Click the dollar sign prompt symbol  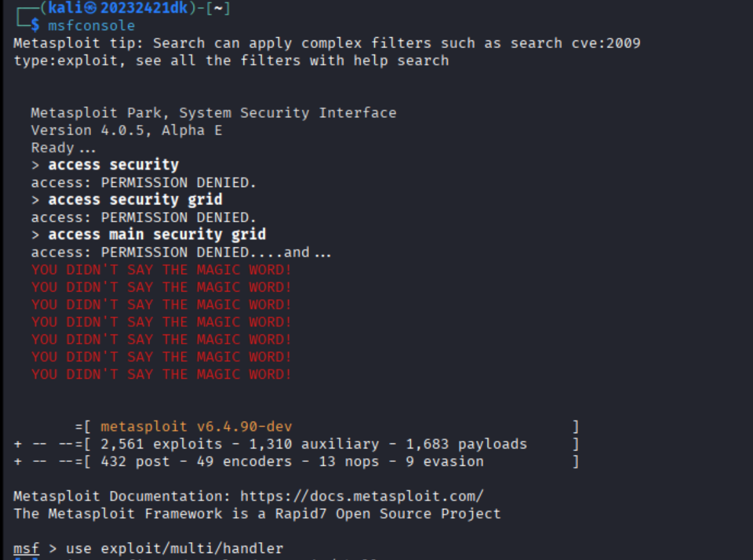pos(35,26)
